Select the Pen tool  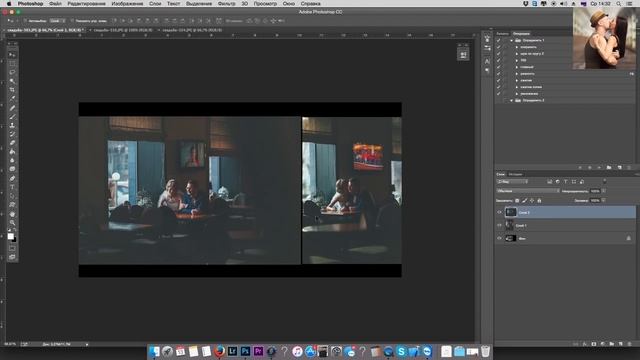pos(12,178)
